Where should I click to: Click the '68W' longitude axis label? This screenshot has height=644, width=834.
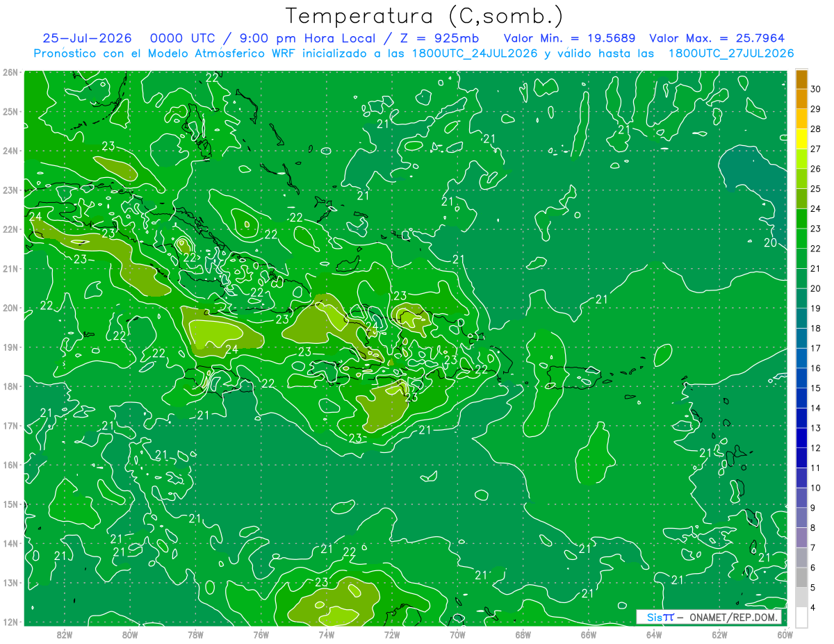point(523,634)
